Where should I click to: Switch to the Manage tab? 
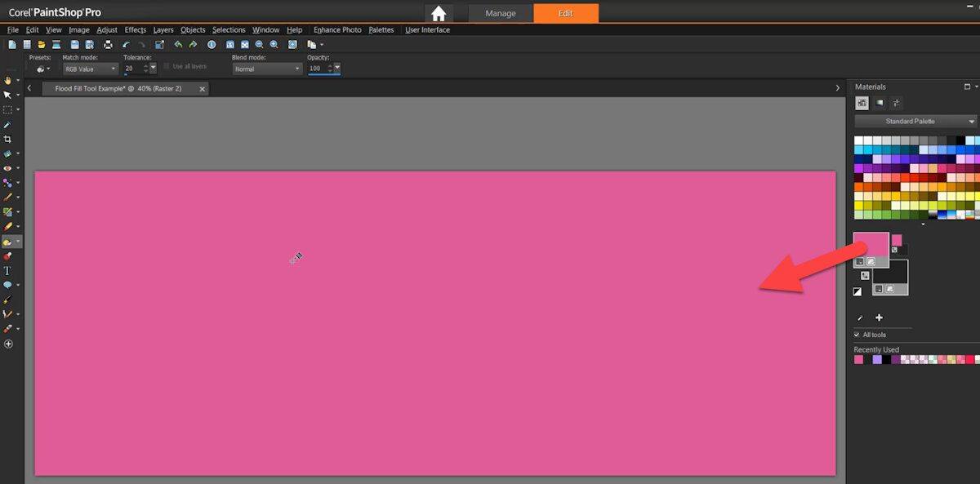tap(500, 13)
